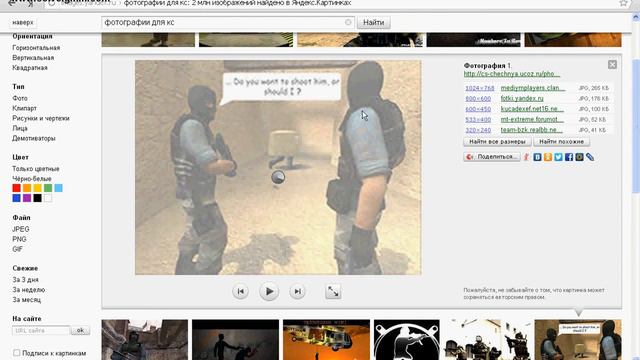Skip to the next image
Screen dimensions: 640x360
point(298,291)
